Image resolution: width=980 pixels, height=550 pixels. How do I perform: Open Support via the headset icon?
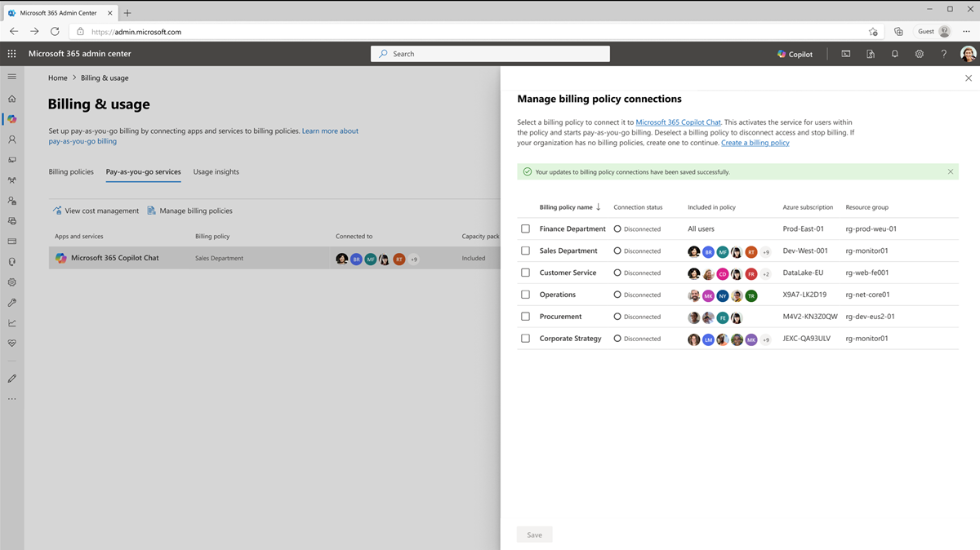click(11, 261)
